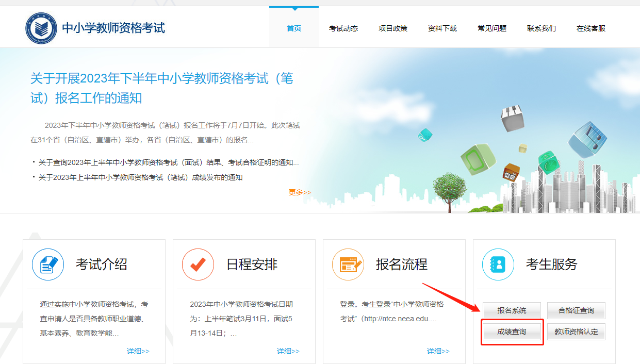
Task: Open 合格证查询 certificate lookup
Action: click(x=576, y=310)
